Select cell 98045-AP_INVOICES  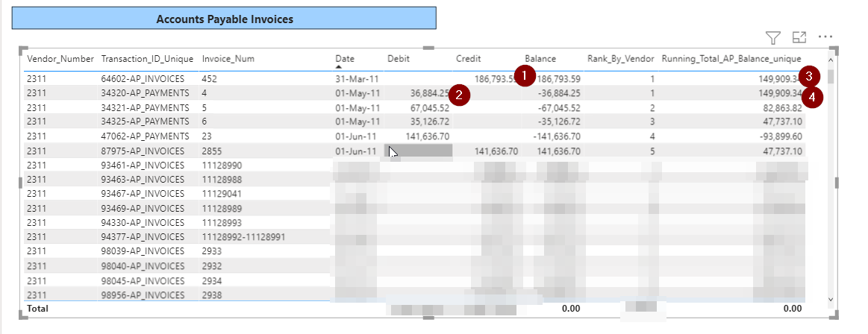point(143,281)
